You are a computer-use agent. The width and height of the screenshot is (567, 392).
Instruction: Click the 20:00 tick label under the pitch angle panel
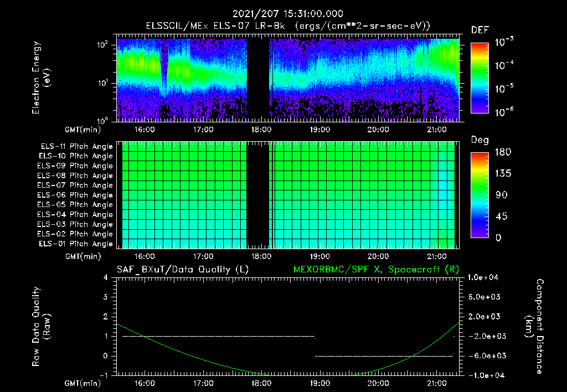click(x=378, y=256)
